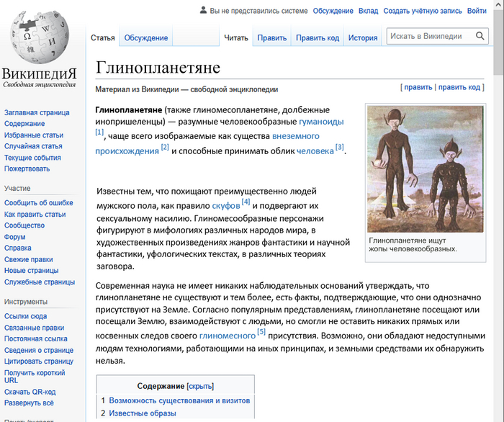Image resolution: width=504 pixels, height=422 pixels.
Task: Follow the 'глиномесного' article link
Action: (x=228, y=336)
